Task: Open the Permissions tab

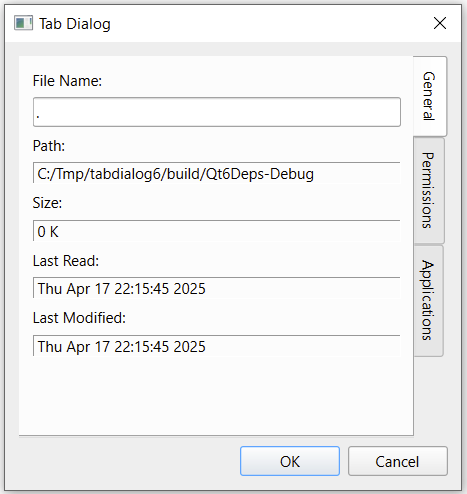Action: point(428,190)
